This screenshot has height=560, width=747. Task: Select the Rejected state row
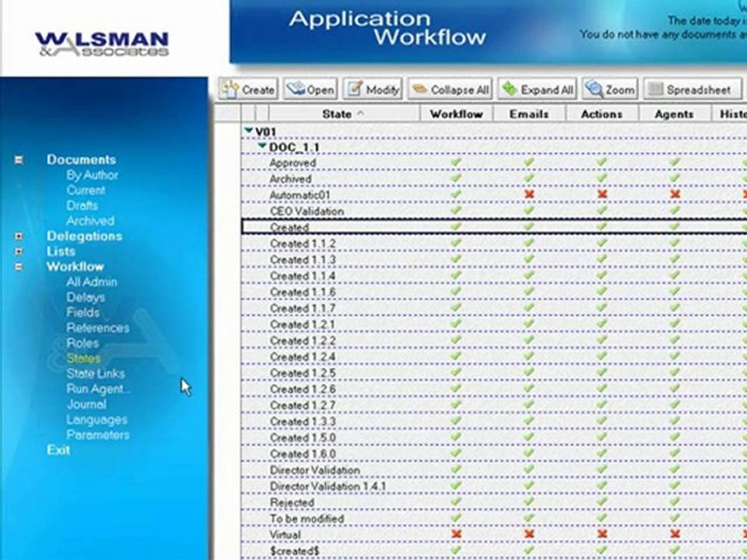tap(494, 503)
